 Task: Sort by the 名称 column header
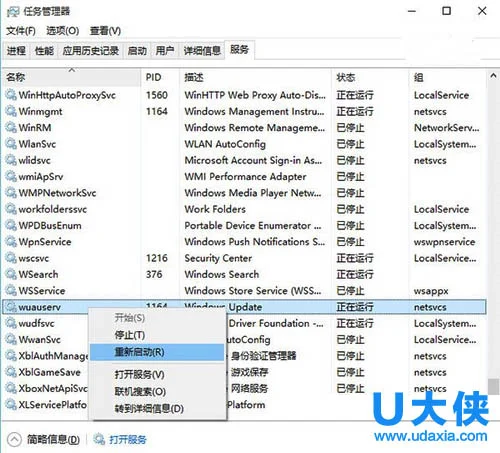click(71, 78)
